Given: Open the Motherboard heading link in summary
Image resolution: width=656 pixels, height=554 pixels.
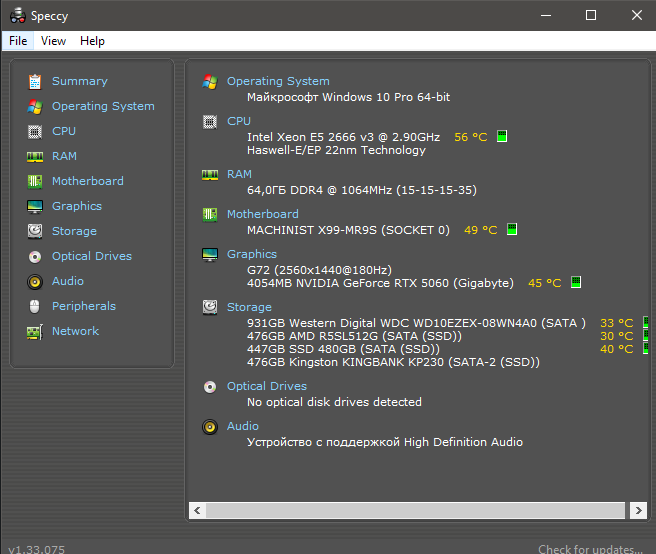Looking at the screenshot, I should (x=263, y=214).
